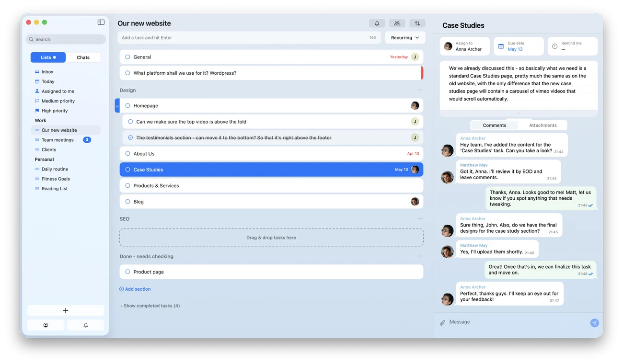Open the Attachments tab
The height and width of the screenshot is (364, 623).
(x=543, y=125)
